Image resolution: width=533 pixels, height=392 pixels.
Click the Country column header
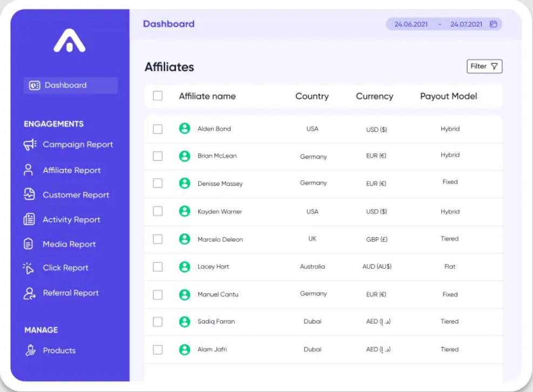312,96
